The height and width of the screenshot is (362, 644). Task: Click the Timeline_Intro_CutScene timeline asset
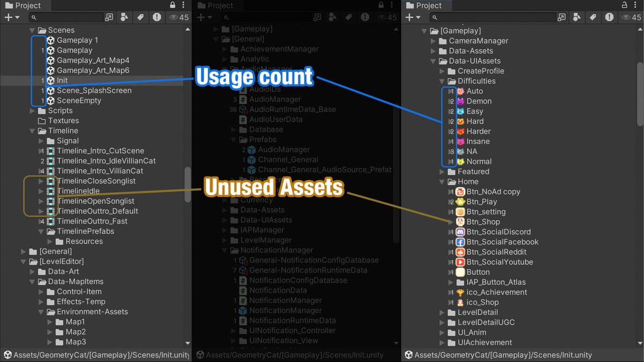[100, 151]
